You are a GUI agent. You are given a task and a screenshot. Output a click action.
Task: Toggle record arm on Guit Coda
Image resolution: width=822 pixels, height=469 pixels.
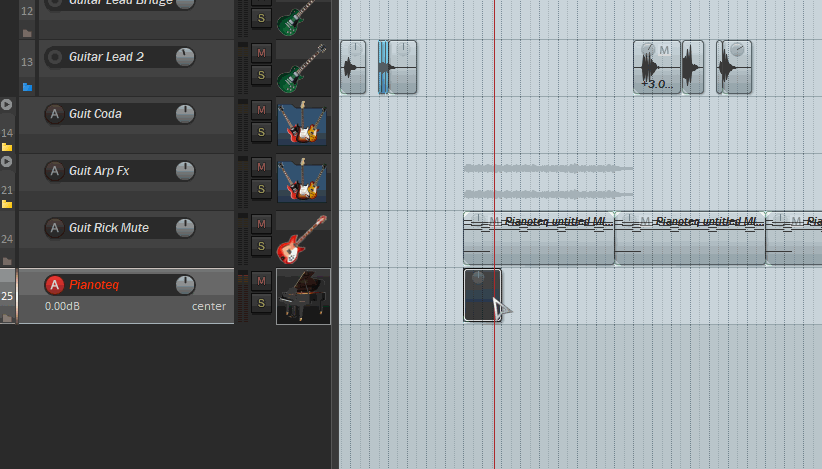pos(54,114)
